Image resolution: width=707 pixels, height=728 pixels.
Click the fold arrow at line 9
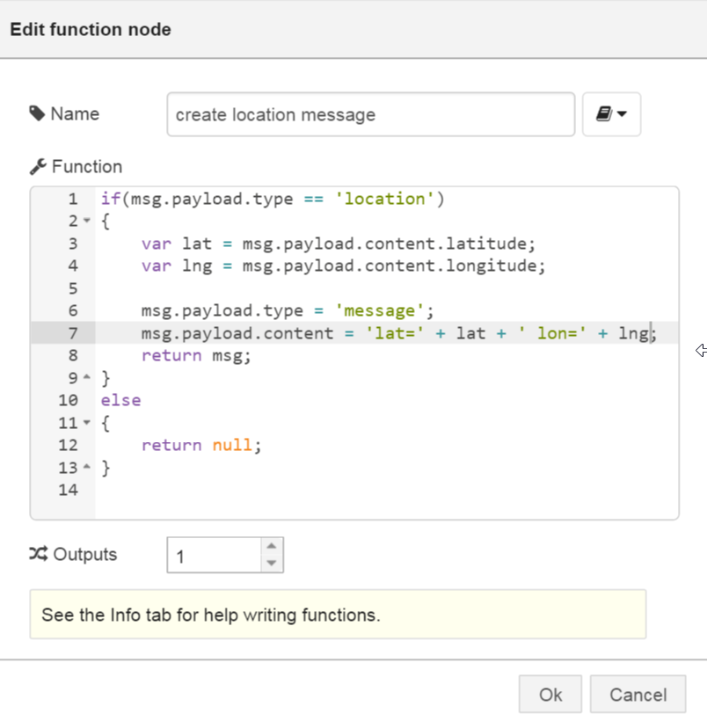click(x=84, y=377)
